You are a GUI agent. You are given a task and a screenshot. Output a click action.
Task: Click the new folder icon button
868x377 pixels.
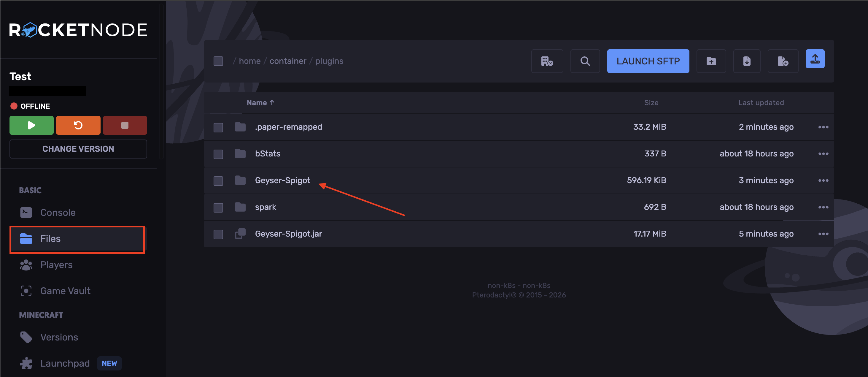[711, 61]
